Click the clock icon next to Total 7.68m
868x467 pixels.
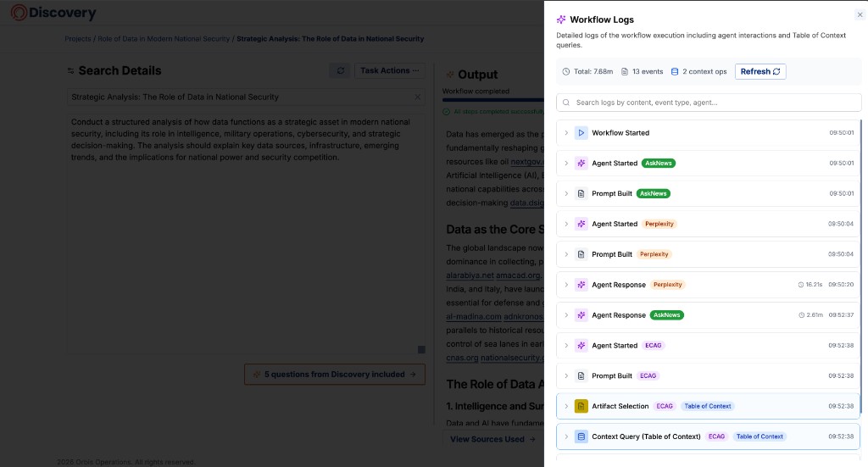pos(565,71)
